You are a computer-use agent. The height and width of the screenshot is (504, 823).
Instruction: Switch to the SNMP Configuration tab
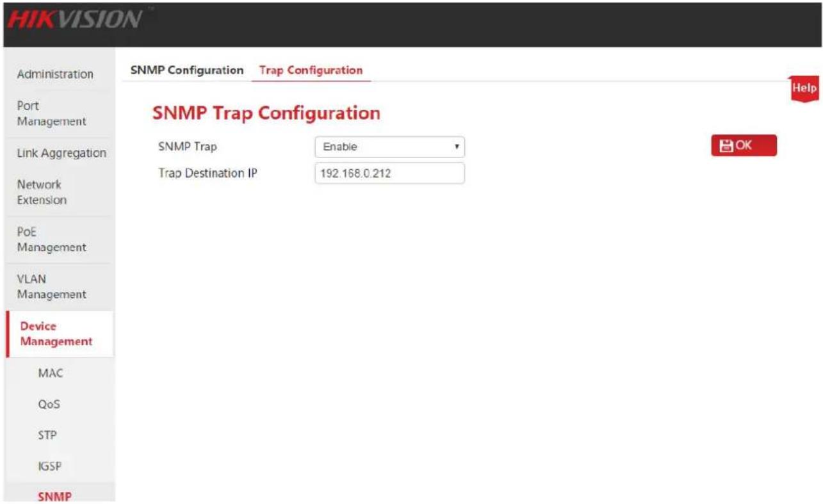pyautogui.click(x=186, y=70)
